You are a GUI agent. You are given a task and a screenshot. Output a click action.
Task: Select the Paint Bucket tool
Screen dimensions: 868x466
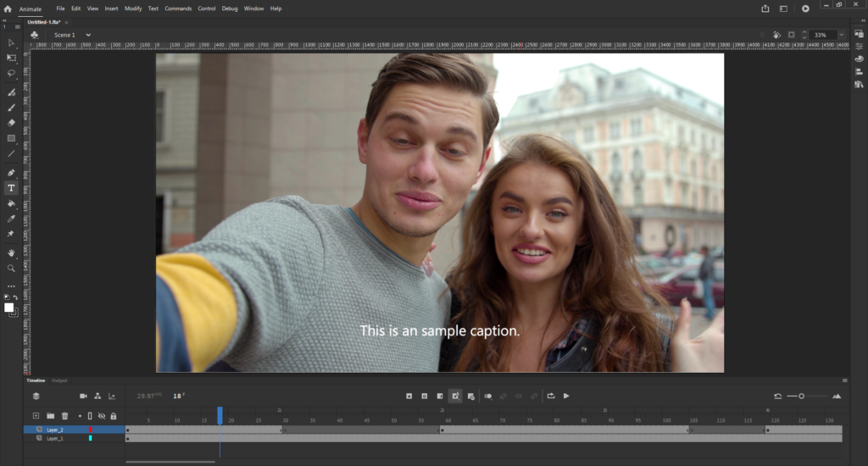pos(11,203)
